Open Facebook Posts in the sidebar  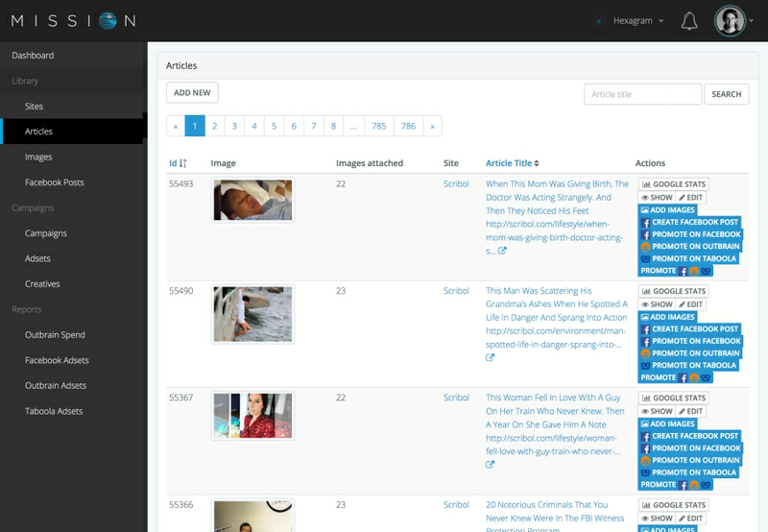tap(54, 182)
